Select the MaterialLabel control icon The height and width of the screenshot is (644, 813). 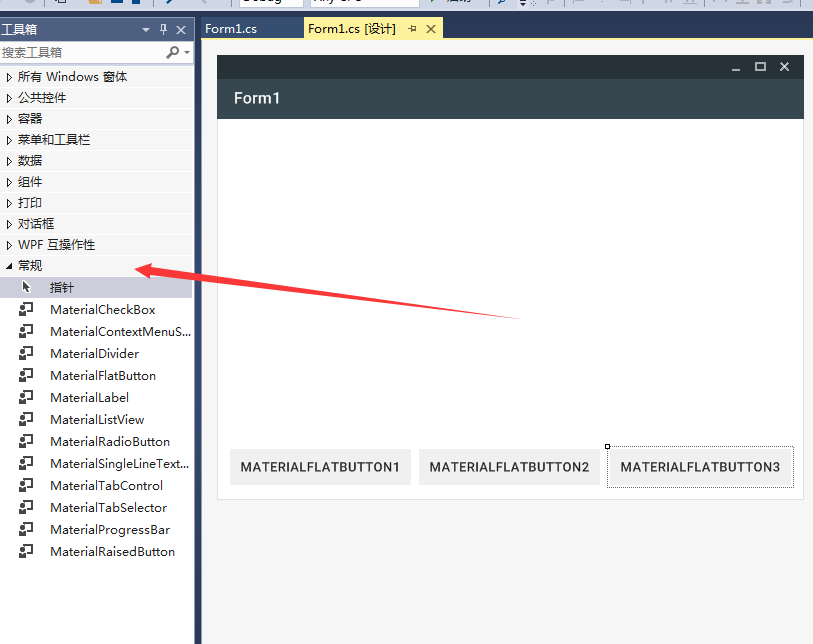[x=26, y=398]
